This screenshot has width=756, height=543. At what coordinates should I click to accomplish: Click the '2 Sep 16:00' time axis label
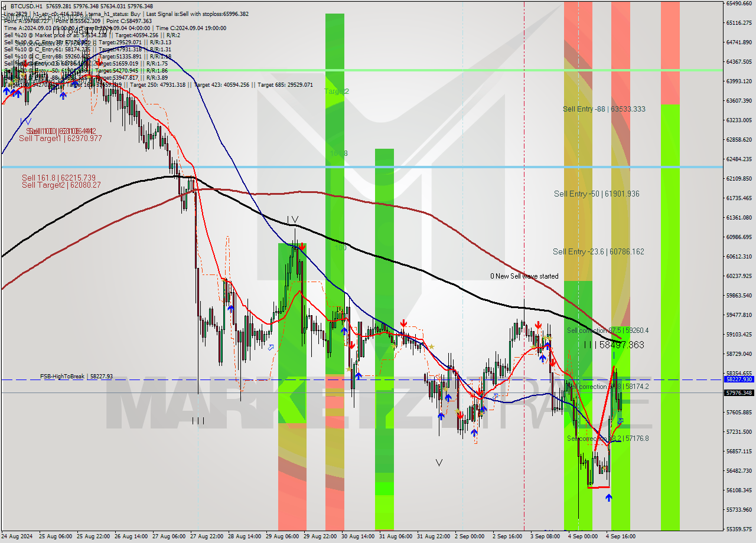click(x=507, y=537)
